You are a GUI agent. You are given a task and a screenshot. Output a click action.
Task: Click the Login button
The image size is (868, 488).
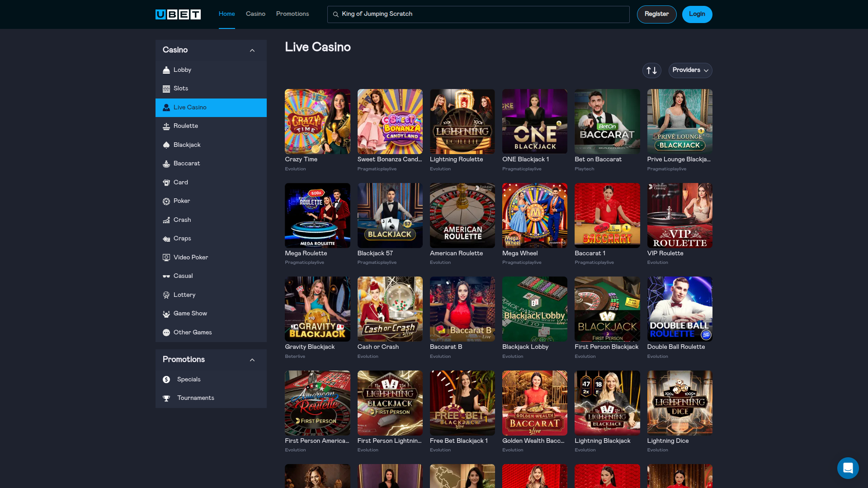click(697, 14)
